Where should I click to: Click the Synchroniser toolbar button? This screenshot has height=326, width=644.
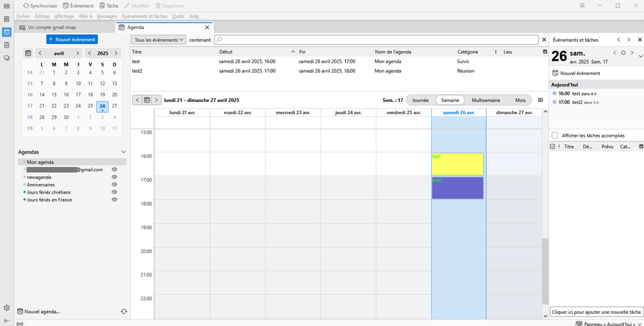40,6
